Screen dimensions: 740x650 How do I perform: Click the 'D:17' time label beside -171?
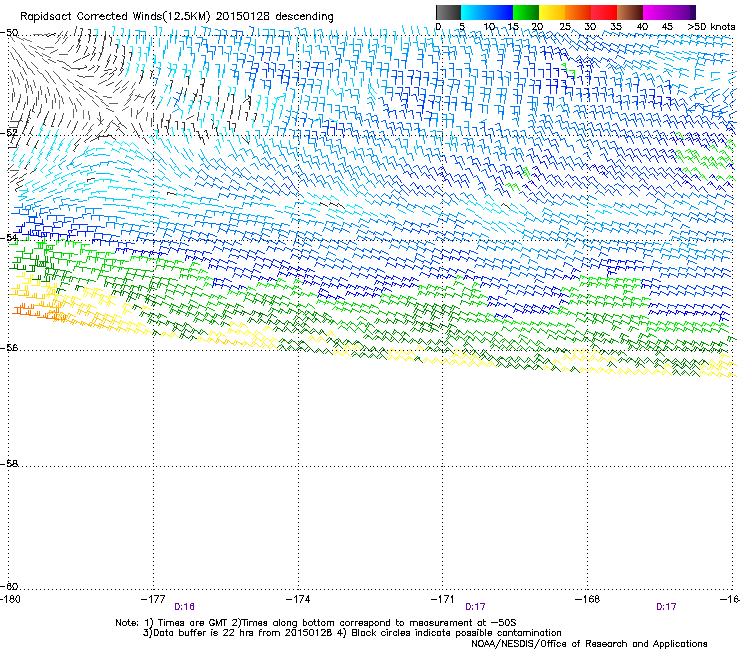pyautogui.click(x=475, y=607)
